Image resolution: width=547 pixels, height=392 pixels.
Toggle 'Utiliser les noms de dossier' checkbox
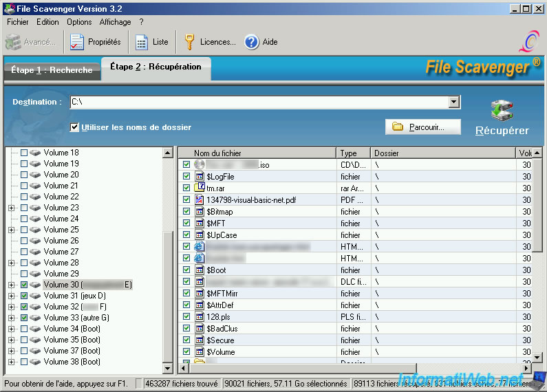[75, 127]
